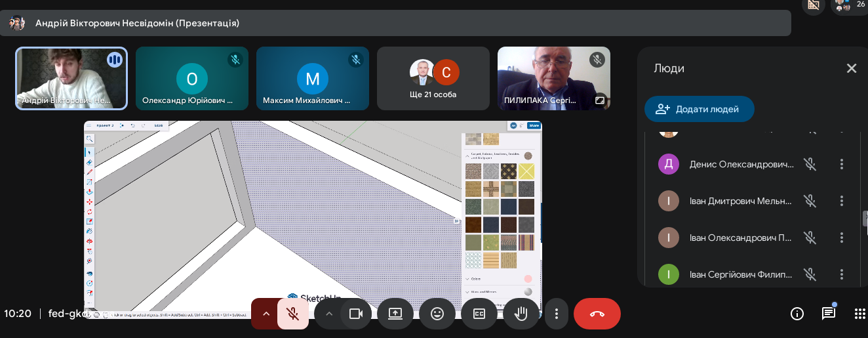
Task: Select the Eraser tool in SketchUp toolbar
Action: pos(89,162)
